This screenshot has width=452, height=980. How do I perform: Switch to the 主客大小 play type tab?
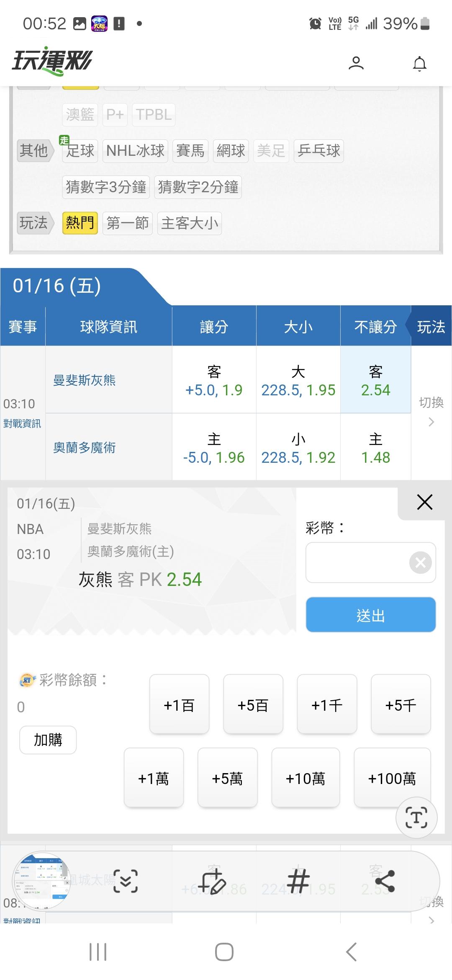(x=190, y=223)
